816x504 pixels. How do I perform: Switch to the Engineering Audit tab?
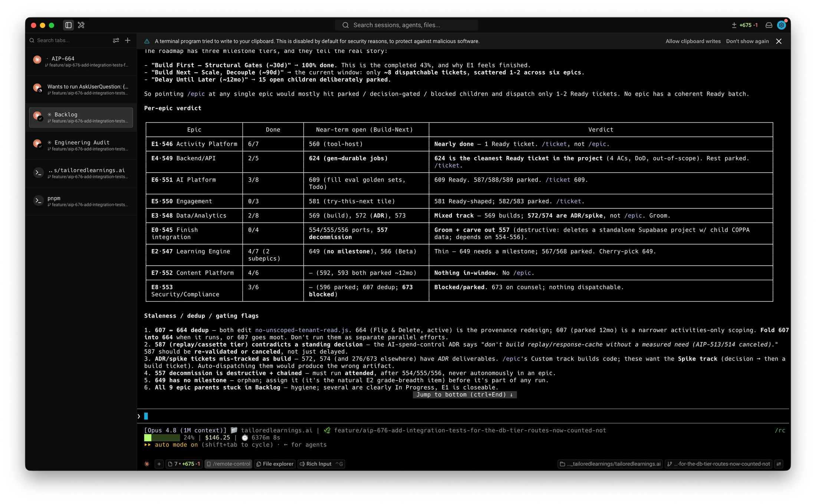[81, 145]
